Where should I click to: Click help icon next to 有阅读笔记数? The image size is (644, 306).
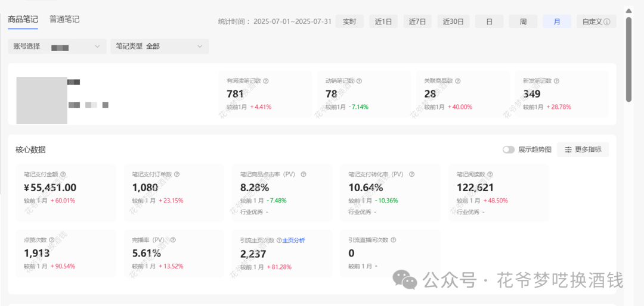click(266, 81)
